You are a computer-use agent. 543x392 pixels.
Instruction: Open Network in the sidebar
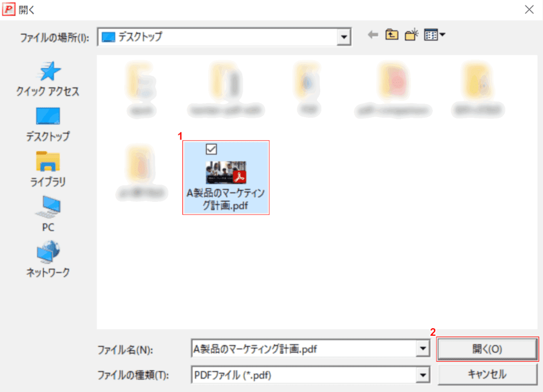(x=48, y=259)
